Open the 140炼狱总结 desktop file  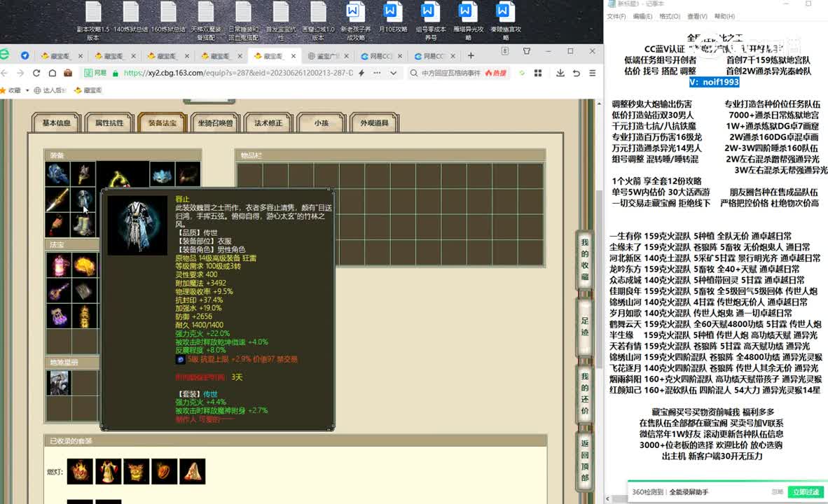130,17
